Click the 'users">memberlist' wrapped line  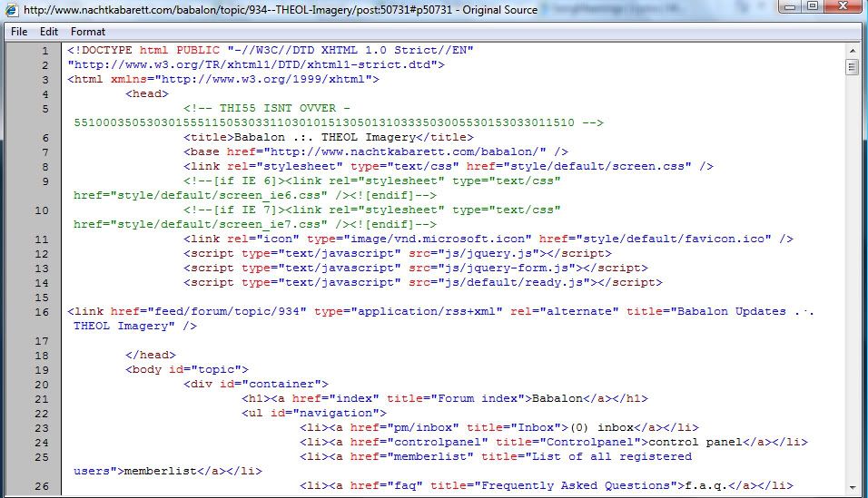[168, 471]
